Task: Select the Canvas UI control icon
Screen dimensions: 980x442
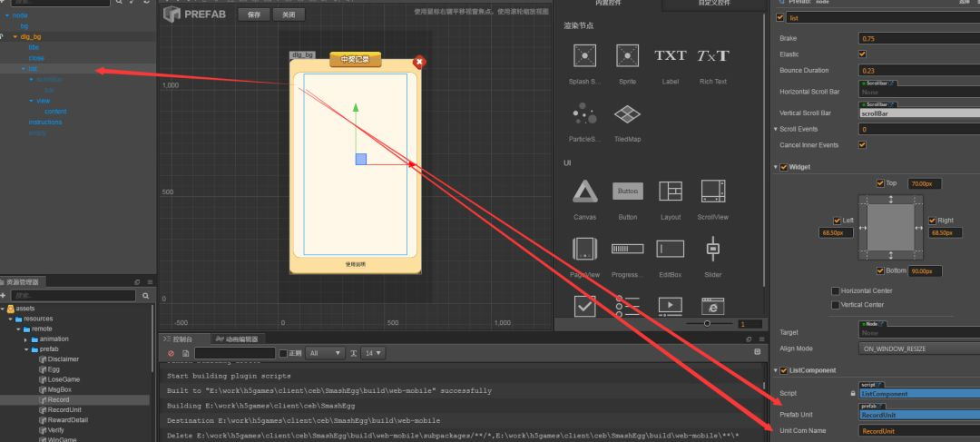Action: [585, 192]
